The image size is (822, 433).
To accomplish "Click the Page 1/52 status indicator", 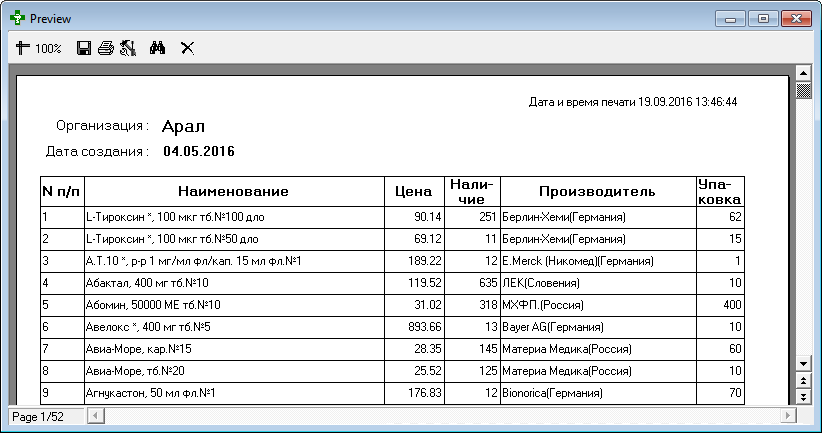I will coord(37,416).
